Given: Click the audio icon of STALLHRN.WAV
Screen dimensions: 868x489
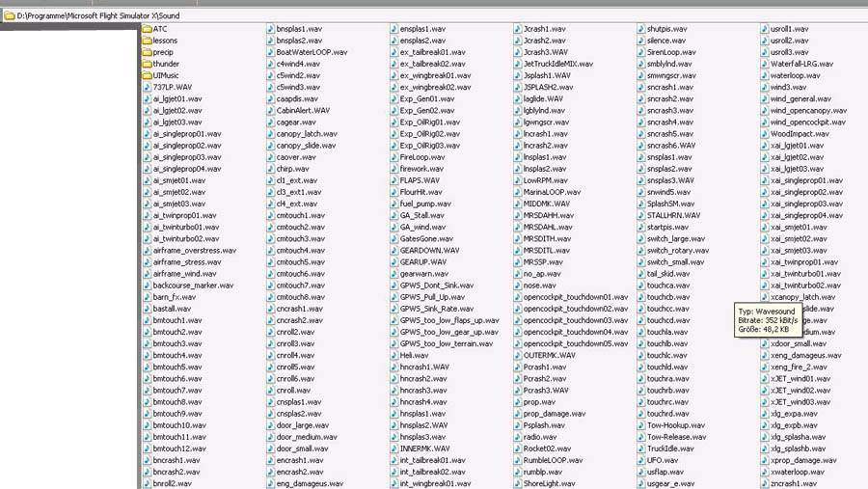Looking at the screenshot, I should coord(640,215).
